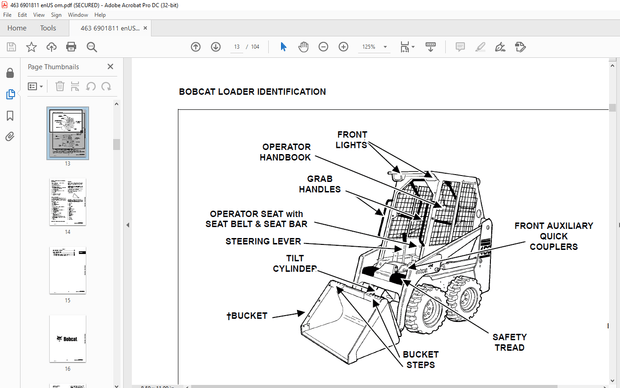Open the Help menu
This screenshot has height=388, width=620.
coord(100,15)
